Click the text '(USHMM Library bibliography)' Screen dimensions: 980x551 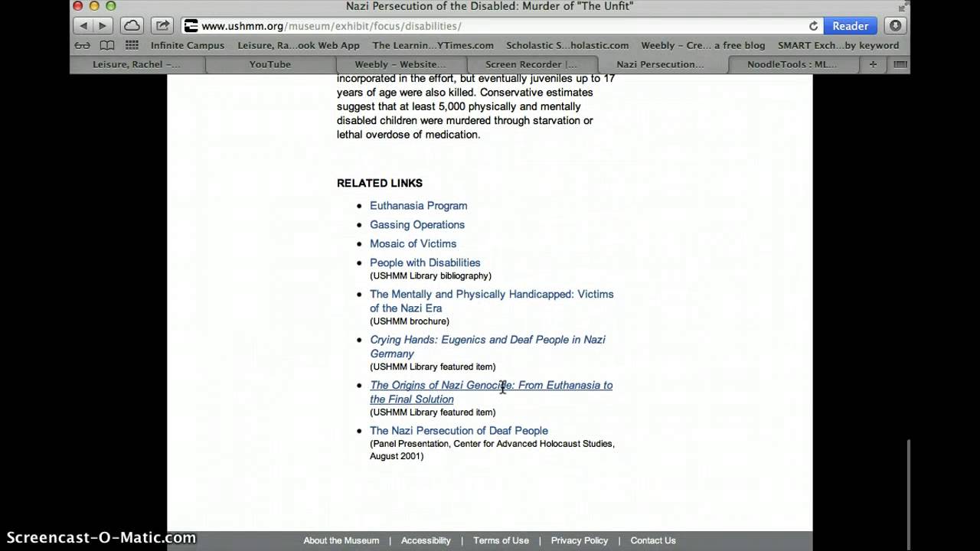(x=430, y=275)
